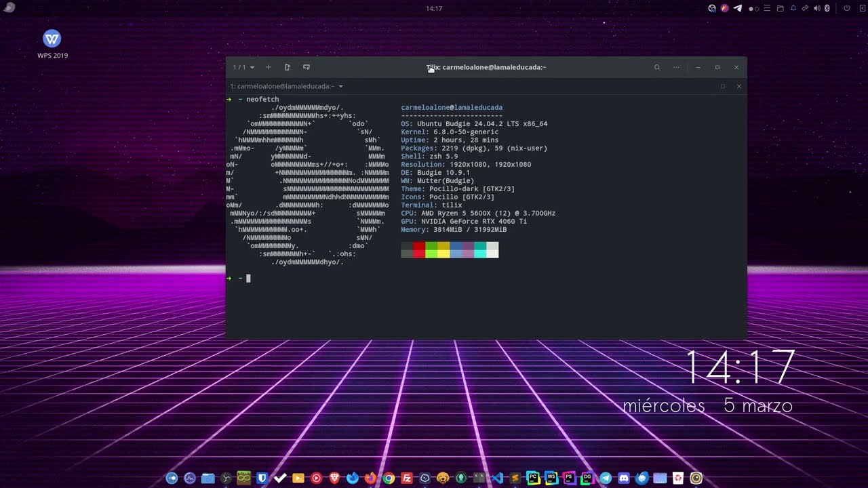Image resolution: width=868 pixels, height=488 pixels.
Task: Close the Tilix window
Action: pos(736,67)
